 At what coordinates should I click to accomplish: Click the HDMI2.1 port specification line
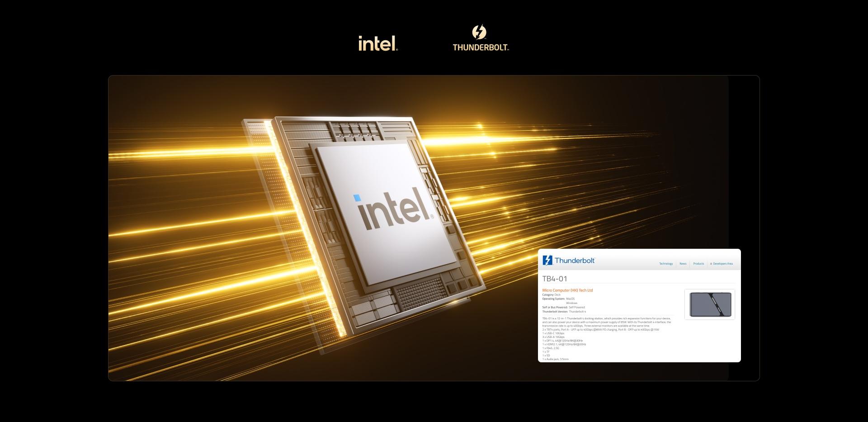[564, 344]
